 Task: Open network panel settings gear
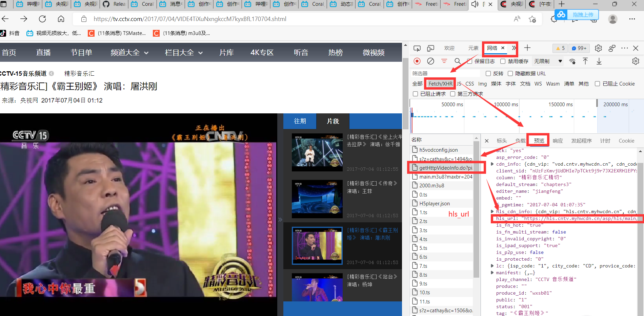tap(636, 61)
